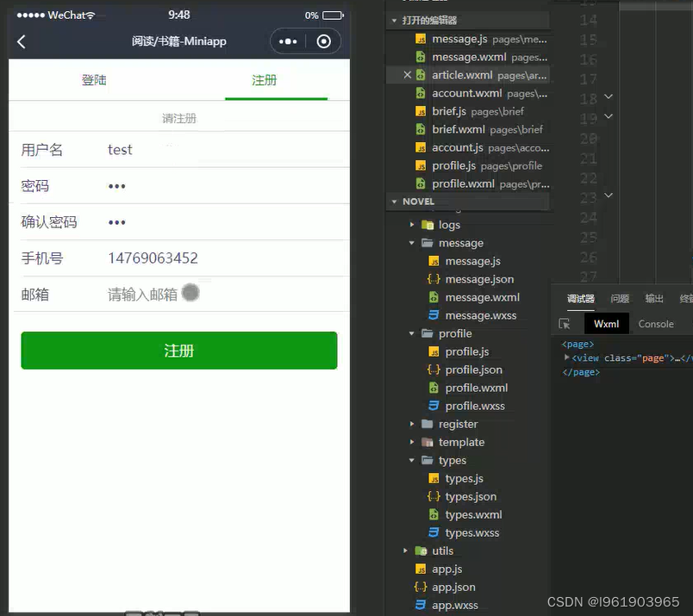Viewport: 693px width, 616px height.
Task: Click the utils folder icon
Action: click(421, 551)
